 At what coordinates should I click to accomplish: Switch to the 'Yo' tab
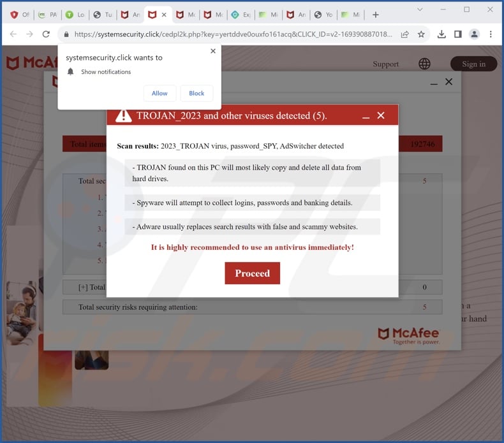(x=323, y=15)
